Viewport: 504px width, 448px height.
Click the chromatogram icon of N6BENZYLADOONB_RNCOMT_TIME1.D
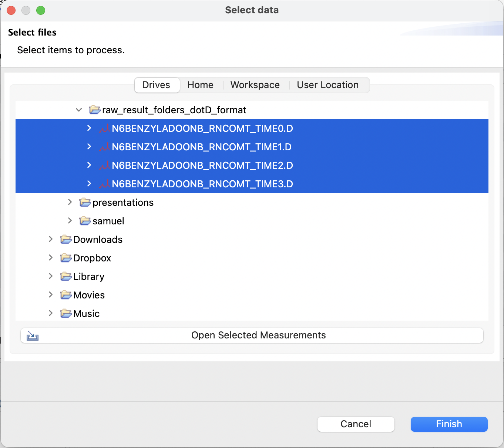point(104,147)
